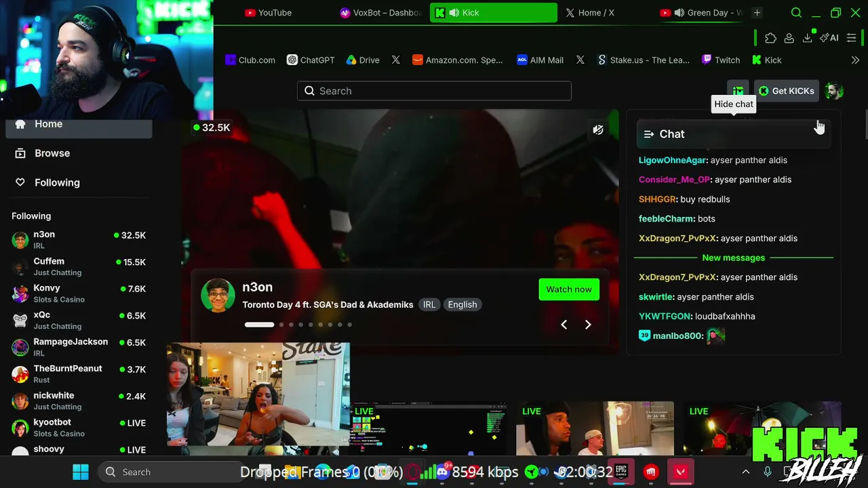Show hidden system tray icons
This screenshot has width=868, height=488.
click(746, 472)
